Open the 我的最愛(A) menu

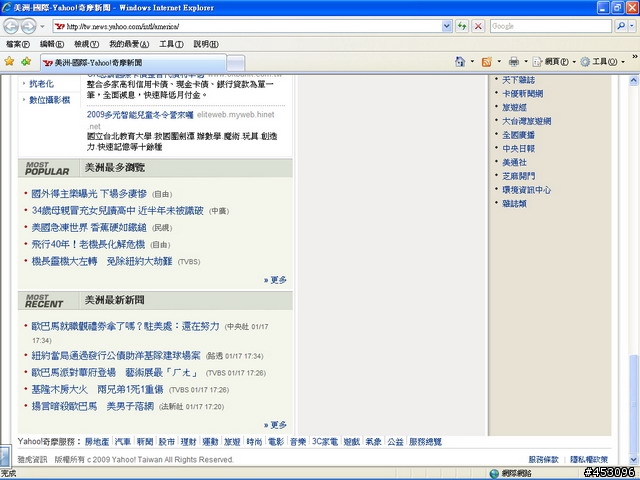[129, 44]
